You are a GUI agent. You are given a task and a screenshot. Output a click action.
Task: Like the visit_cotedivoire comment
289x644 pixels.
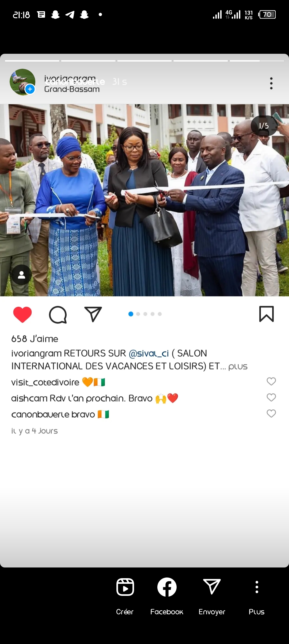[271, 381]
